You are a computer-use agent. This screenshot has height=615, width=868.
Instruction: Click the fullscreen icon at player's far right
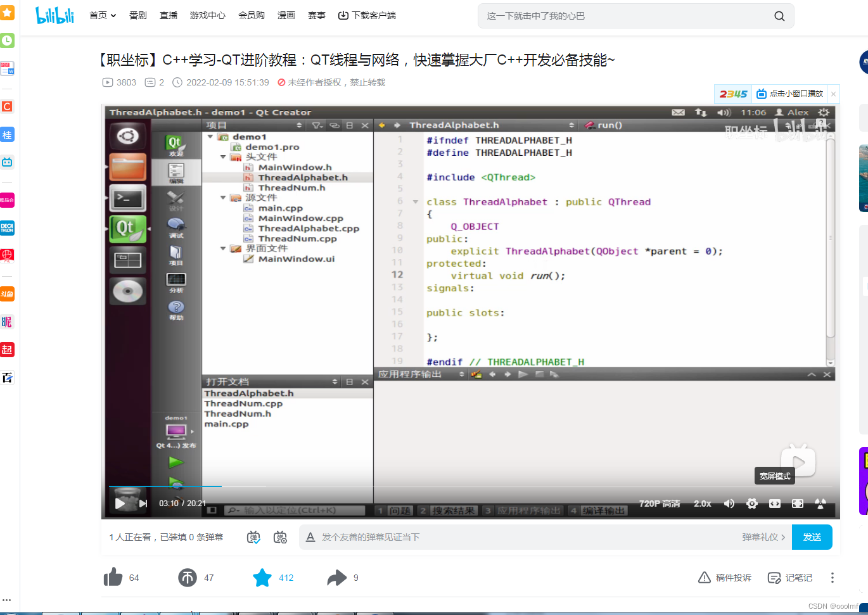coord(820,504)
